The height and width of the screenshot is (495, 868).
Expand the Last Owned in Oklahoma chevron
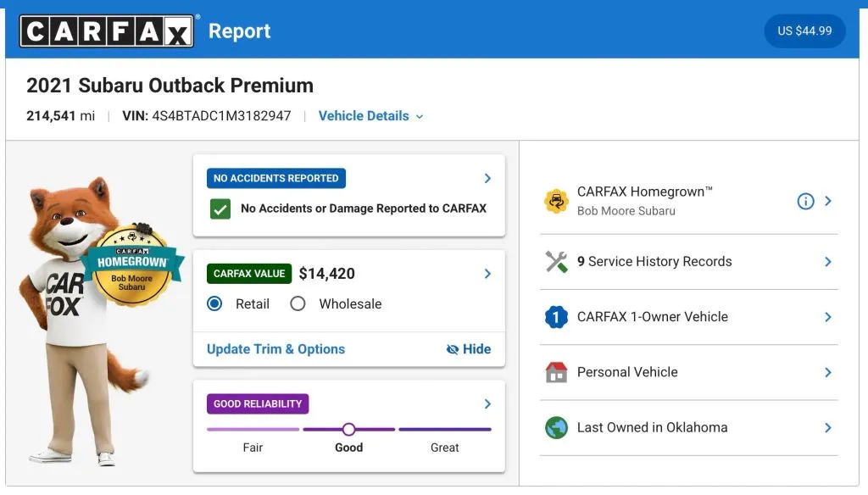tap(828, 428)
